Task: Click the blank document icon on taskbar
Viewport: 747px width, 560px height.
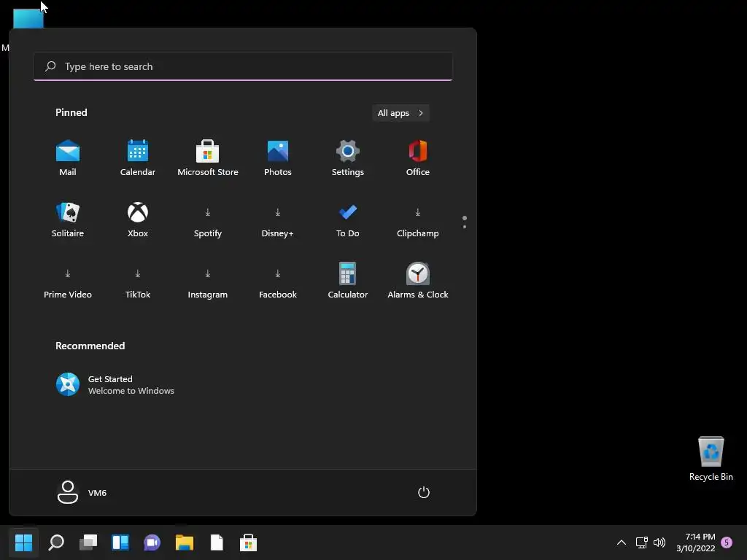Action: click(x=216, y=542)
